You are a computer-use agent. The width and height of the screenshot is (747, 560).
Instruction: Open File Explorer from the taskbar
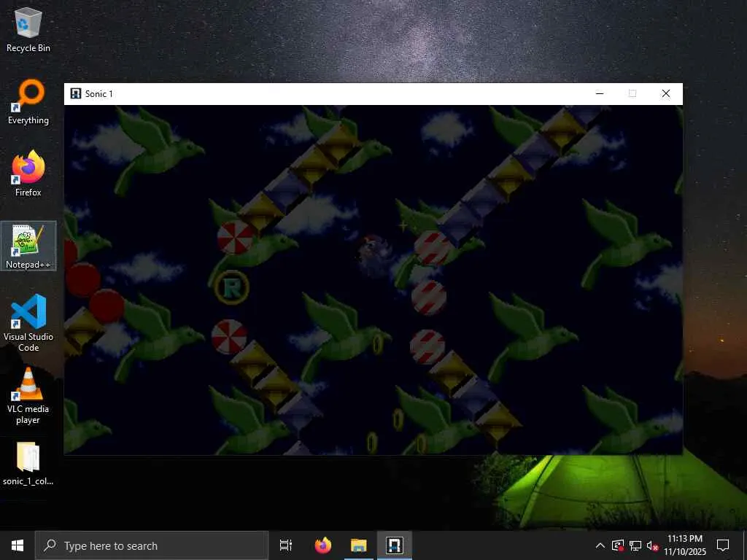pos(359,545)
